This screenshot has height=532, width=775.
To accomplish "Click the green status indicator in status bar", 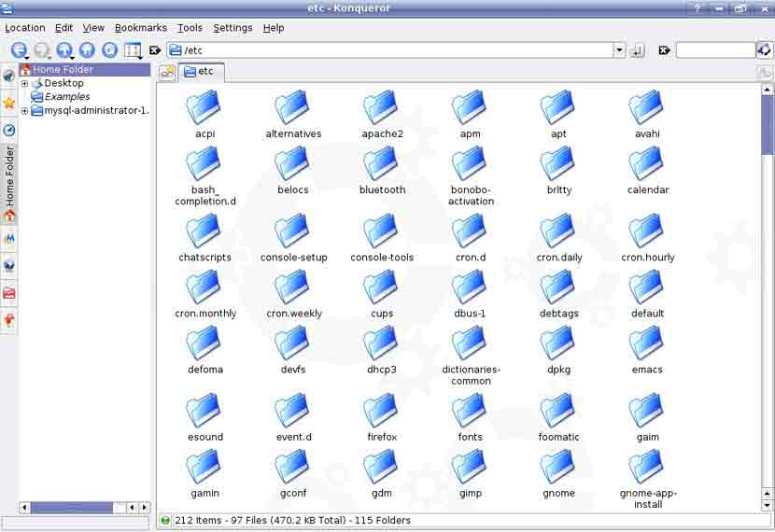I will 165,520.
